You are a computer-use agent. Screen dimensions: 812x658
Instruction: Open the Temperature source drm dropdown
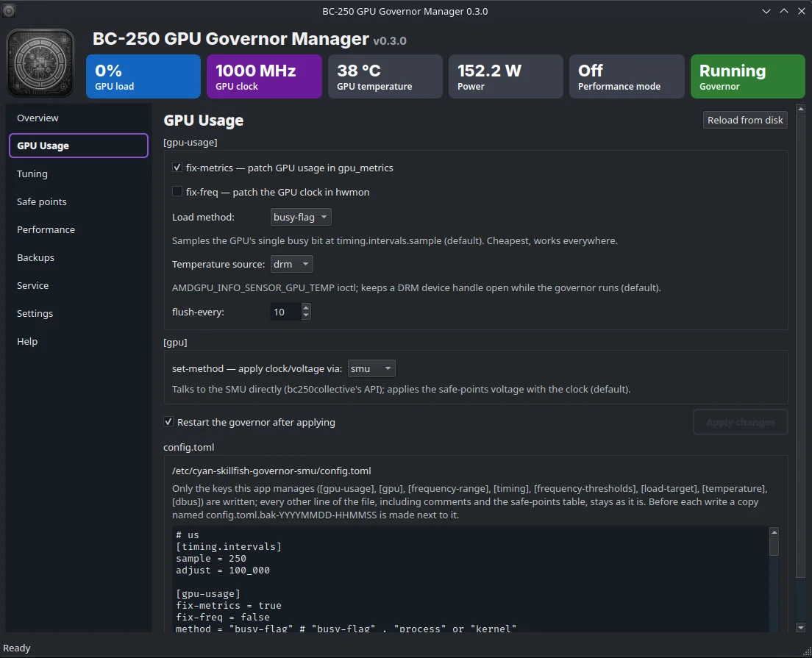pyautogui.click(x=291, y=264)
